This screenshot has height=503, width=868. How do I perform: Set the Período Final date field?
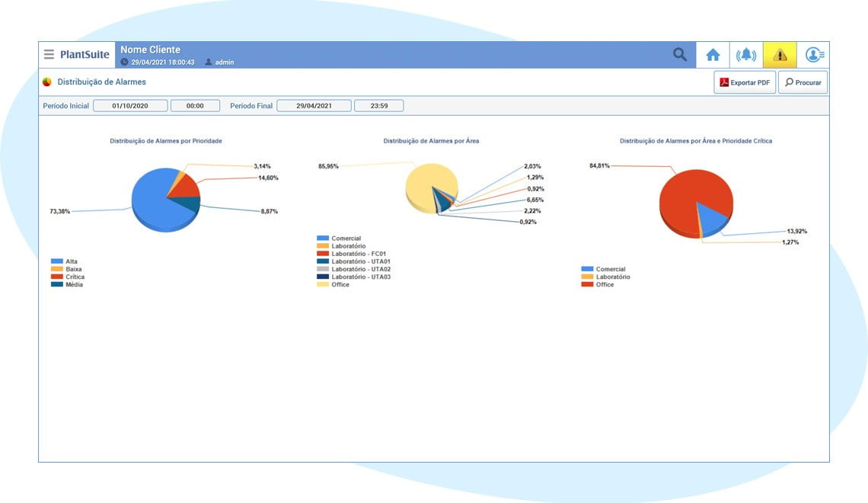[x=314, y=106]
